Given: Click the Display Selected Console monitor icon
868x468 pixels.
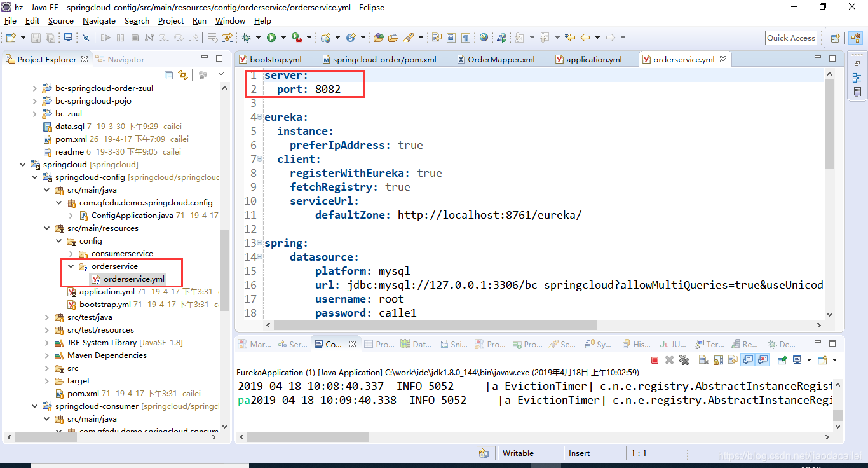Looking at the screenshot, I should click(797, 360).
